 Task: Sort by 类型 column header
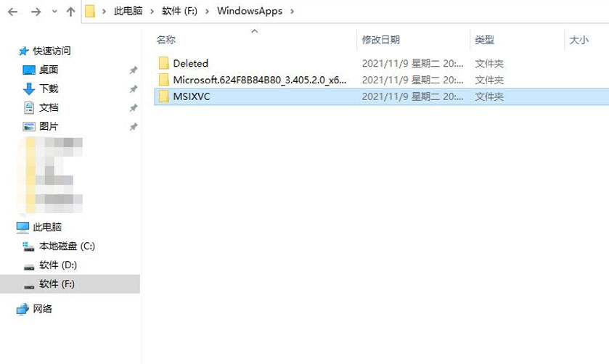point(484,40)
